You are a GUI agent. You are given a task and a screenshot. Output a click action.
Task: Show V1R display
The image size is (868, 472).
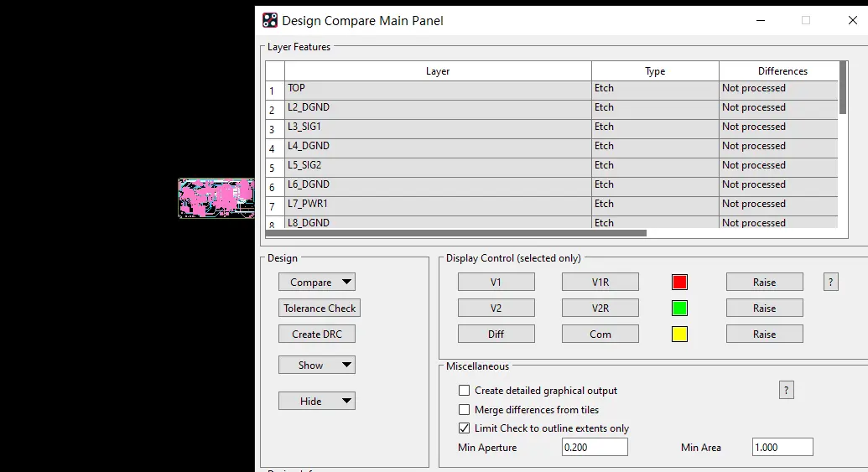click(x=600, y=282)
